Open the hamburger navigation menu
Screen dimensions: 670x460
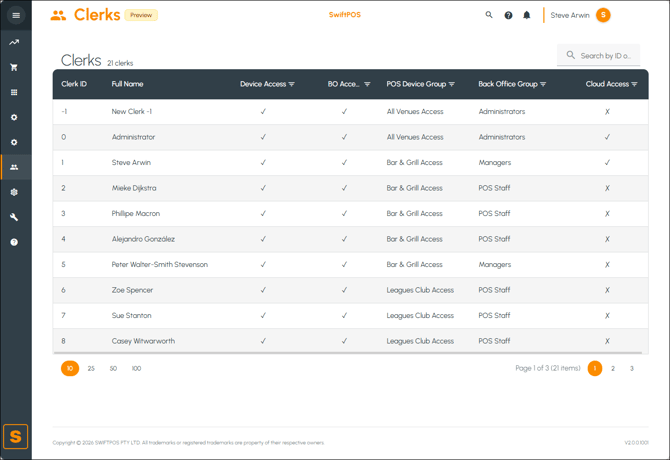pos(16,15)
